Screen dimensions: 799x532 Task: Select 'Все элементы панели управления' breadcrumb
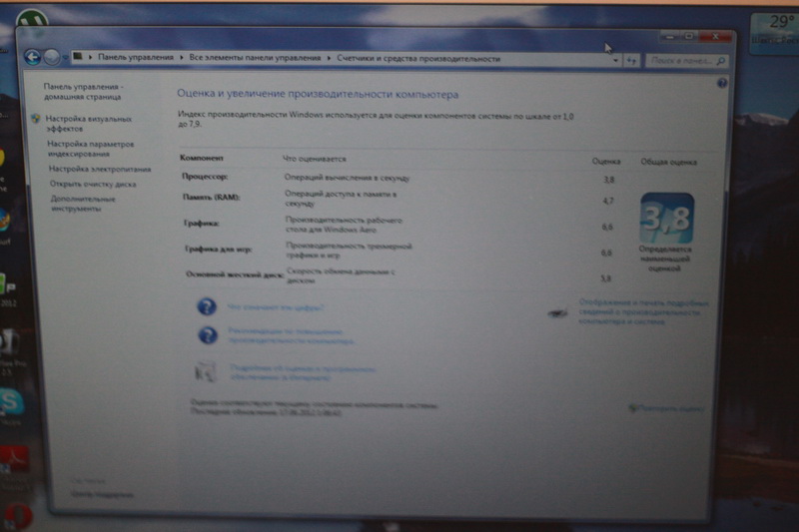click(255, 58)
